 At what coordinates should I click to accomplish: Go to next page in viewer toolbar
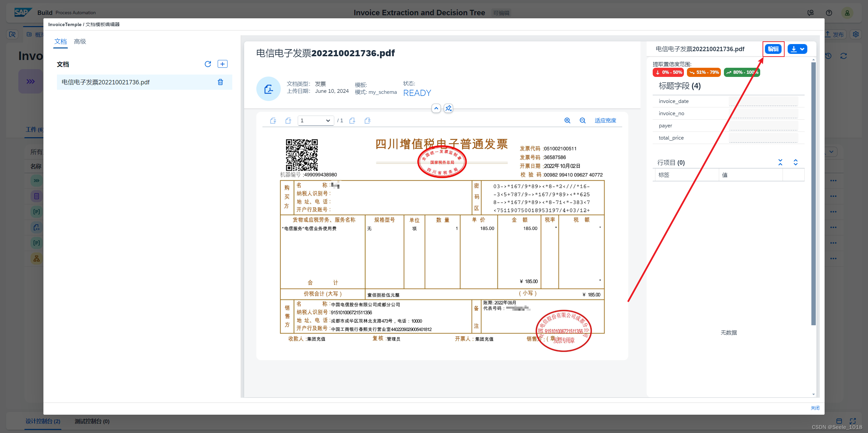[353, 121]
